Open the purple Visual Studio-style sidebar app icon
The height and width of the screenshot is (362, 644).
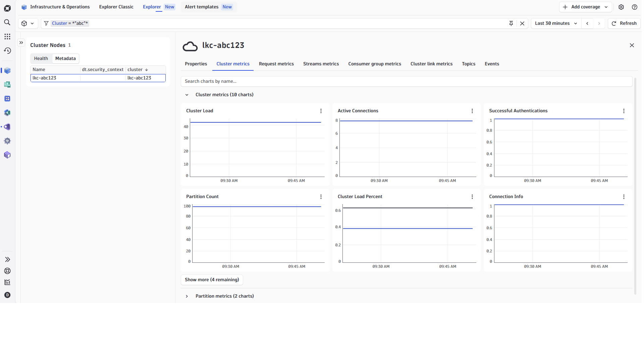[x=7, y=127]
